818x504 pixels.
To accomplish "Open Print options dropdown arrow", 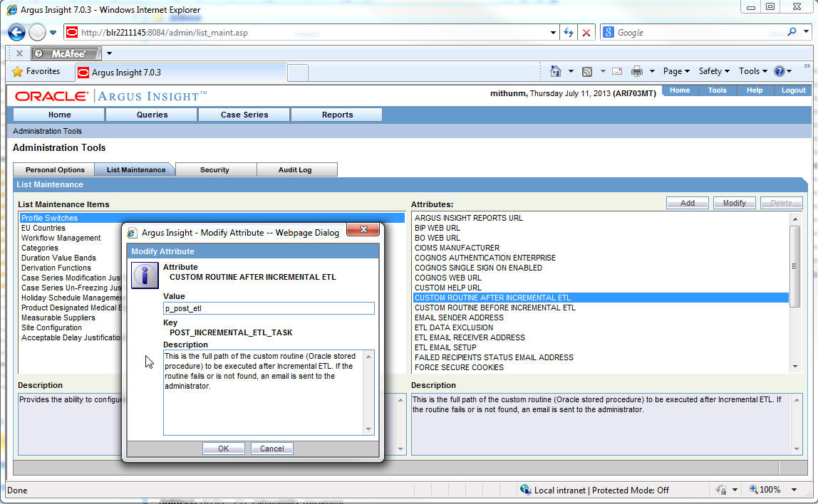I will [x=651, y=71].
